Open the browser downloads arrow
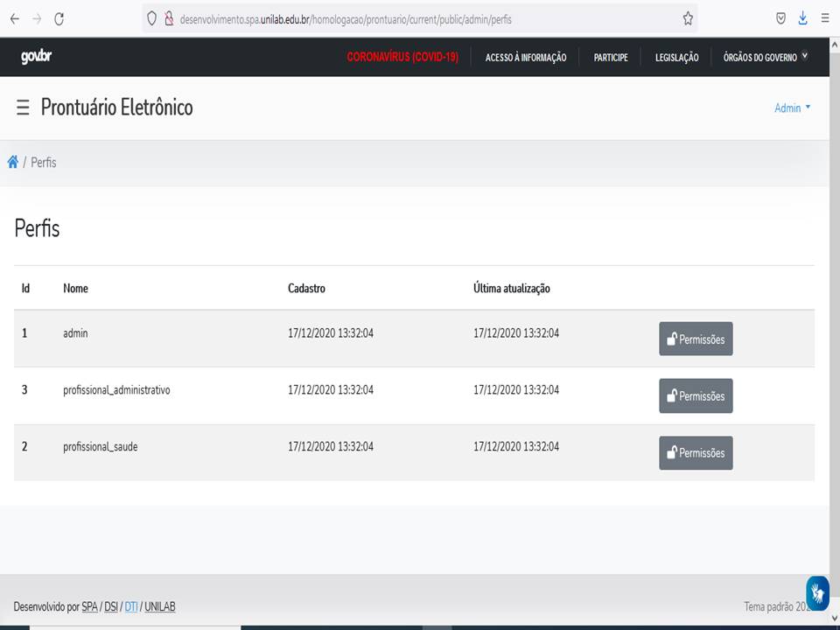The image size is (840, 630). [x=802, y=18]
